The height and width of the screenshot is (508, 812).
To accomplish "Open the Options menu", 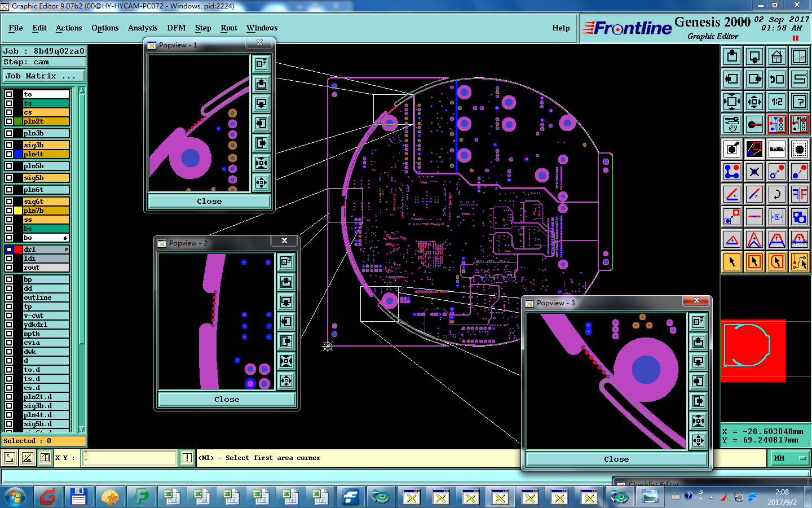I will pos(105,28).
